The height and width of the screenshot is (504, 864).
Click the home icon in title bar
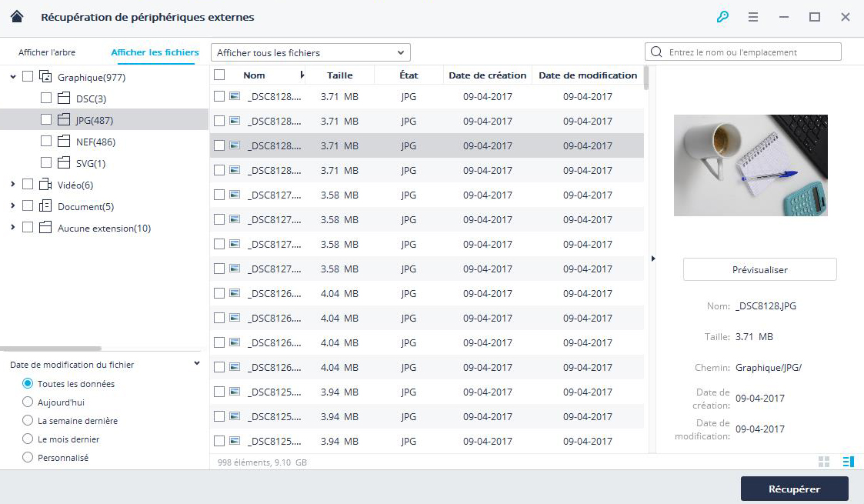point(17,17)
